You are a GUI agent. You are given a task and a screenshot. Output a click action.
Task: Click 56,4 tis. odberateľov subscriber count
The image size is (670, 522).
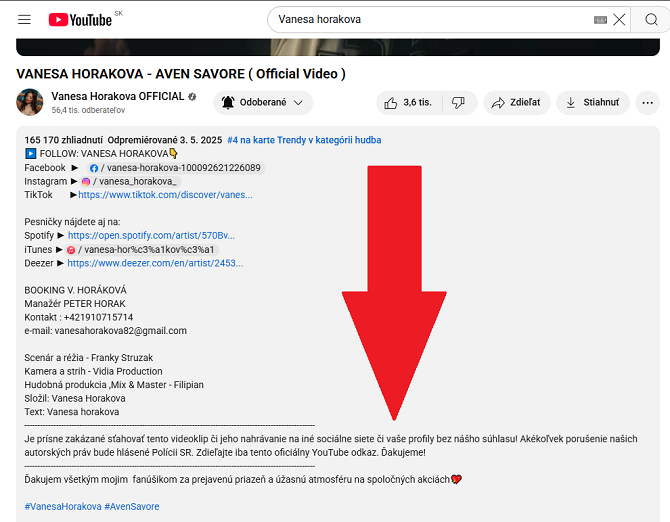(88, 110)
